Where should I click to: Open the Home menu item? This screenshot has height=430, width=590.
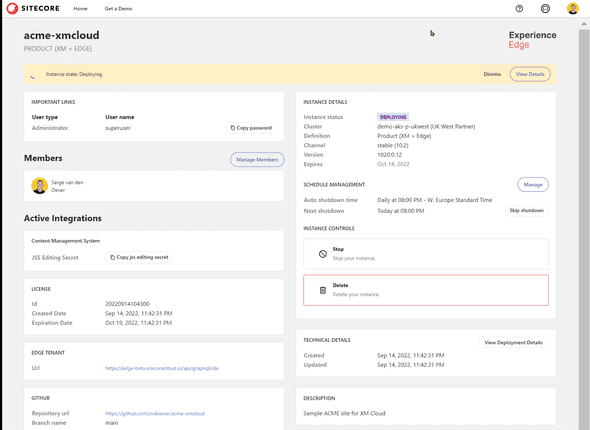[x=80, y=9]
